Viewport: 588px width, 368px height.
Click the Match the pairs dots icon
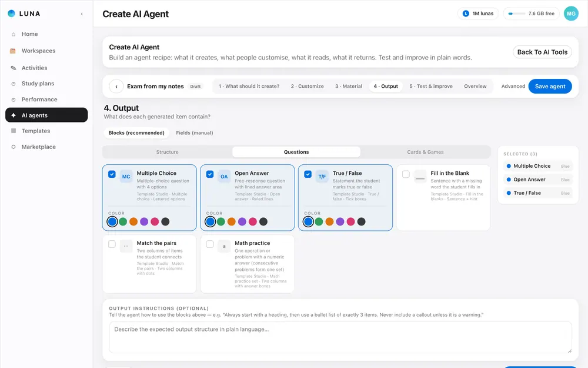pyautogui.click(x=126, y=246)
